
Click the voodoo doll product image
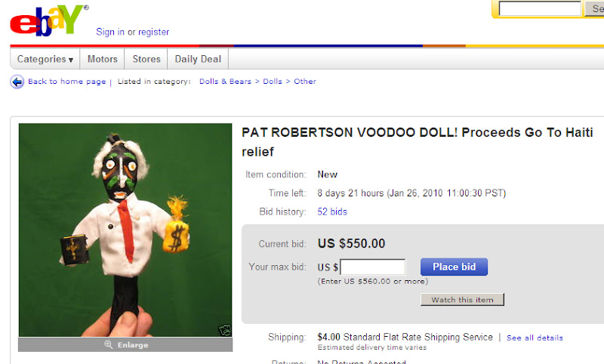[x=125, y=230]
